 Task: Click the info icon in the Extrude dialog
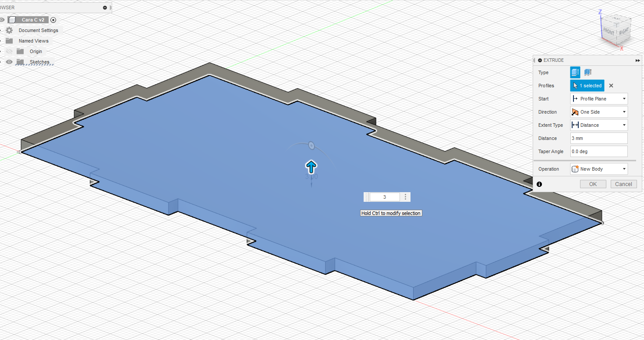(x=539, y=184)
